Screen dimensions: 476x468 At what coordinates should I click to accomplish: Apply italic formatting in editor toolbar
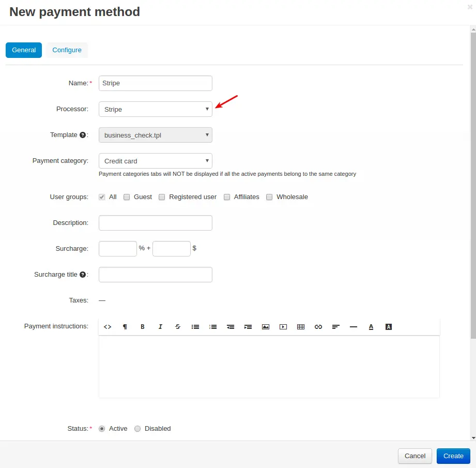click(160, 327)
